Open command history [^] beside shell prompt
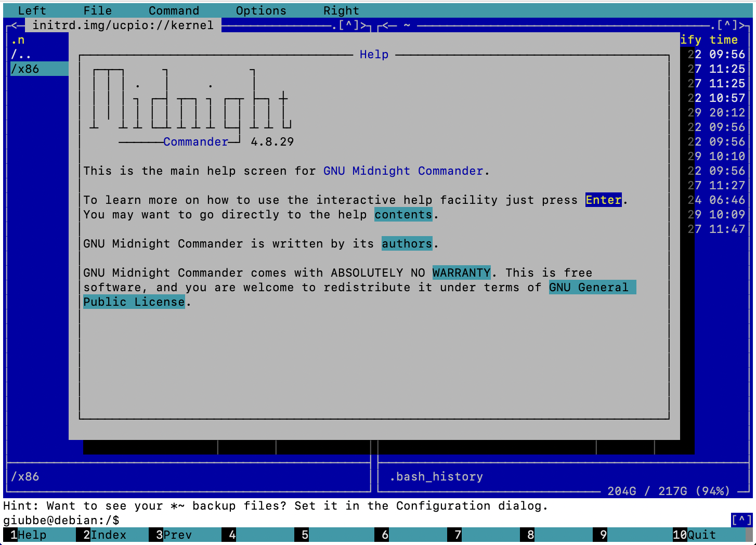The width and height of the screenshot is (756, 545). (x=741, y=520)
